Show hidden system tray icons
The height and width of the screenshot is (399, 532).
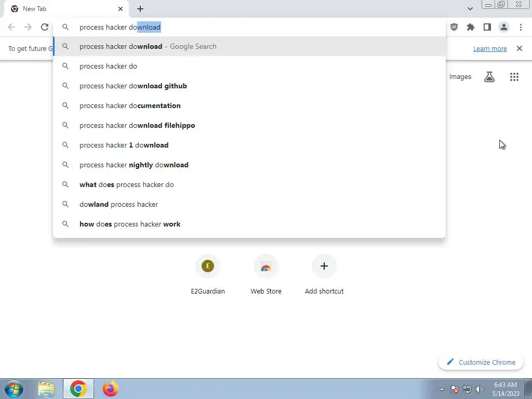[x=442, y=389]
